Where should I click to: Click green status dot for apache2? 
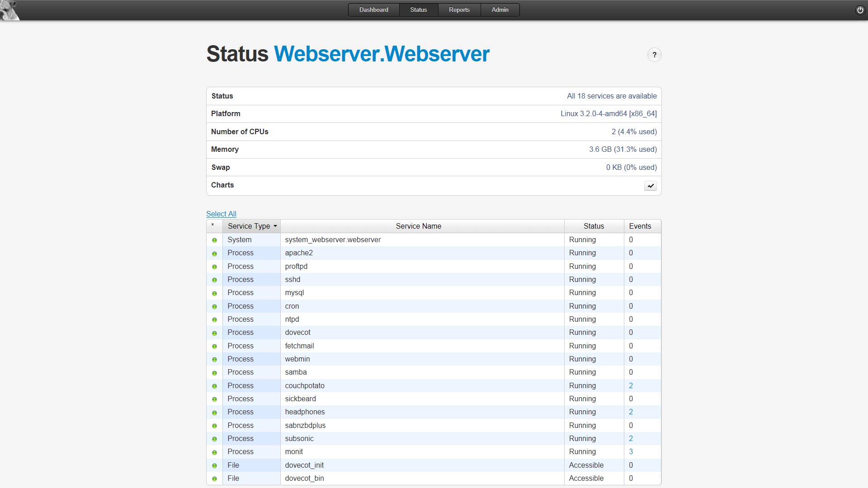pos(214,253)
